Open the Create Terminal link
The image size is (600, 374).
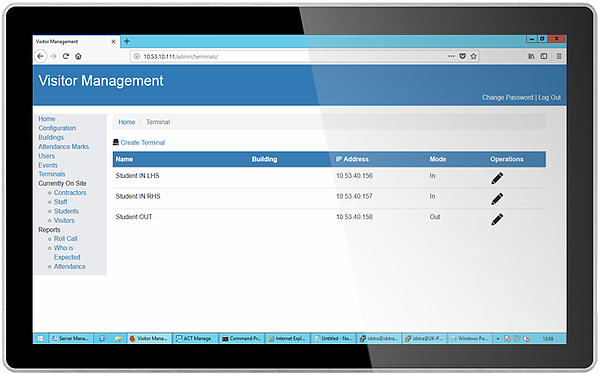click(143, 142)
